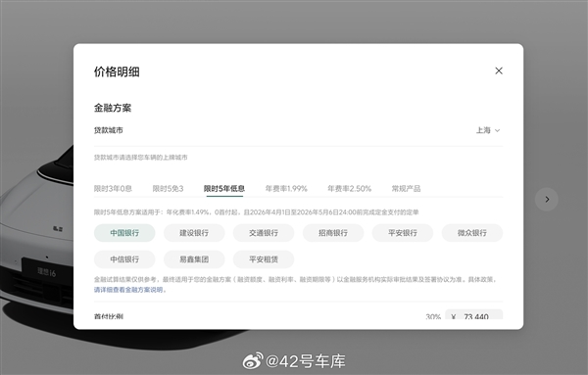588x375 pixels.
Task: Select 中国银行 option
Action: click(x=124, y=233)
